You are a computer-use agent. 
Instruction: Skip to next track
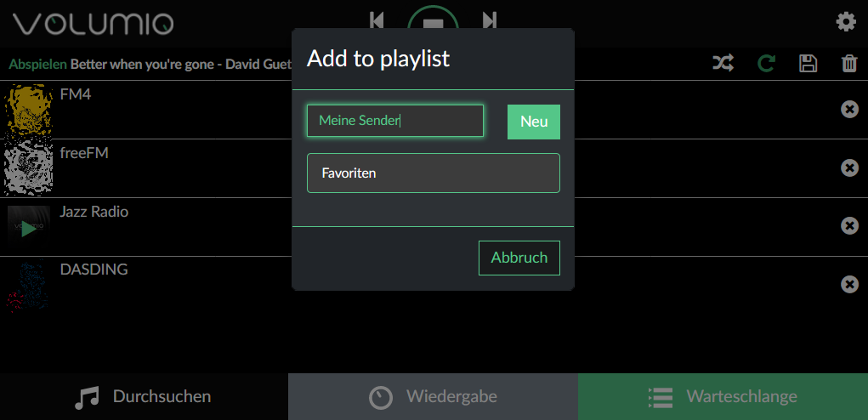490,20
